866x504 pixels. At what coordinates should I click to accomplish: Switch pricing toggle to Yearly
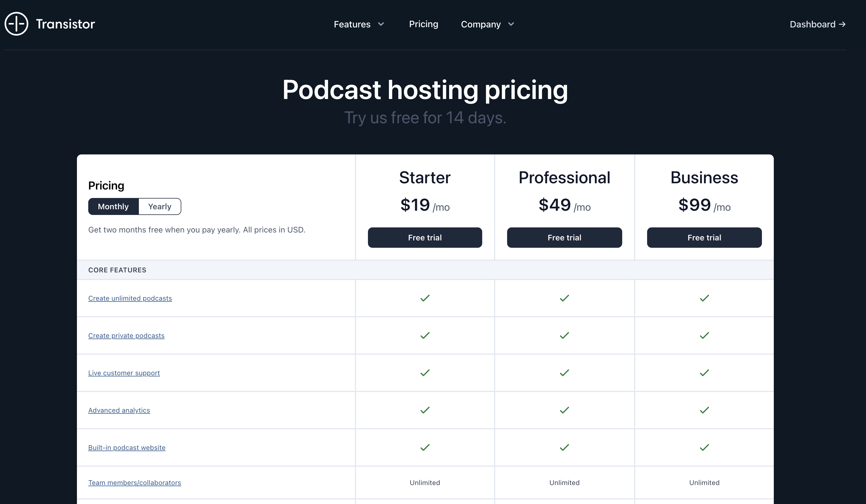coord(160,206)
